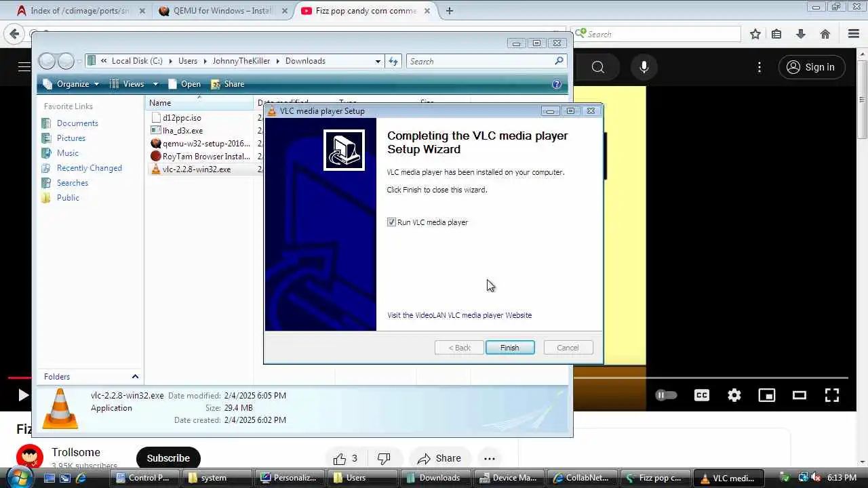This screenshot has height=488, width=868.
Task: Enable YouTube miniplayer mode
Action: point(767,395)
